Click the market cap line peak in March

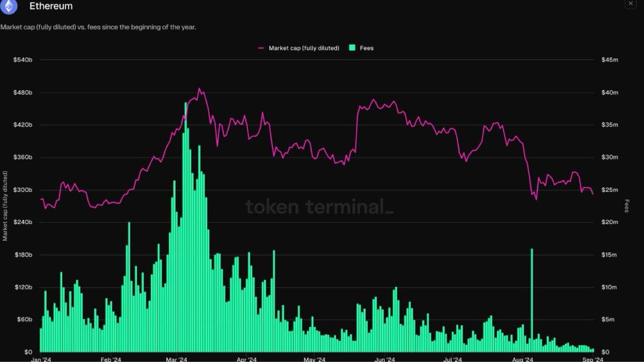pyautogui.click(x=199, y=89)
